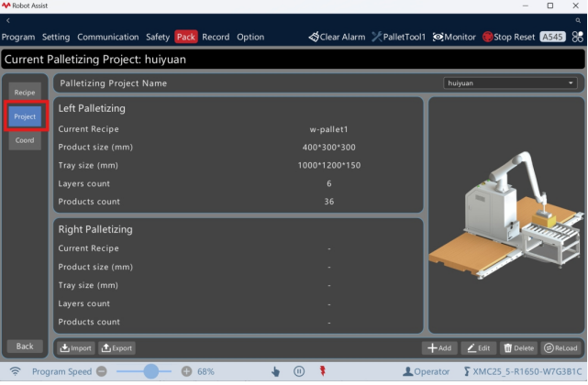Open the Program menu
Screen dimensions: 588x385
click(18, 37)
